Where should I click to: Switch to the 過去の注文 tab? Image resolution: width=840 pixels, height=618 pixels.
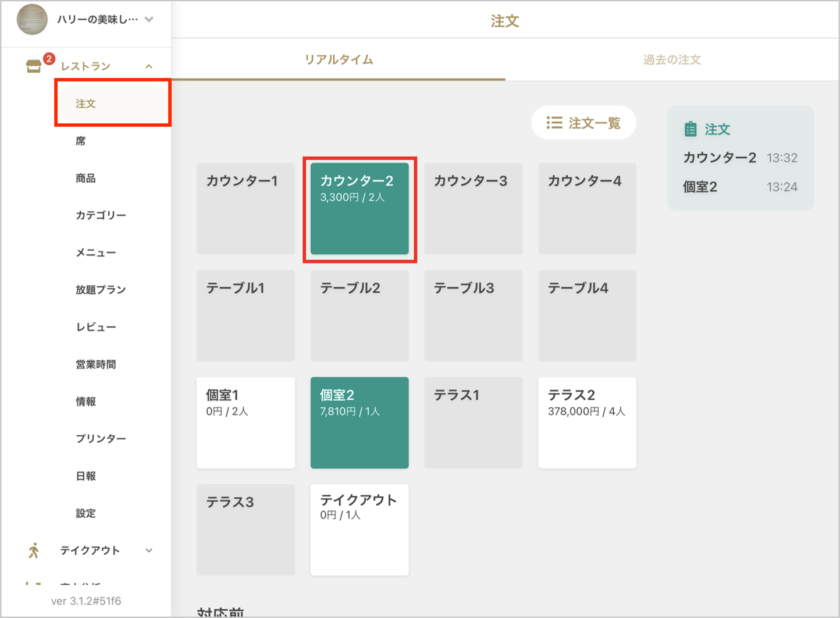coord(671,60)
